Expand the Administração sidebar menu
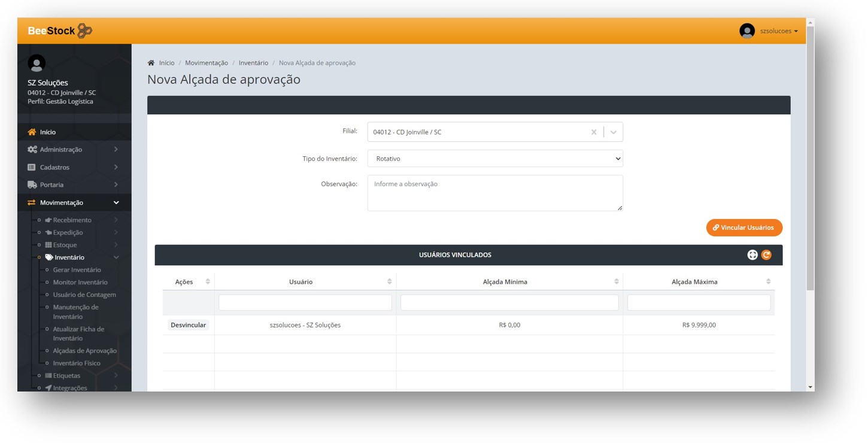 coord(74,150)
